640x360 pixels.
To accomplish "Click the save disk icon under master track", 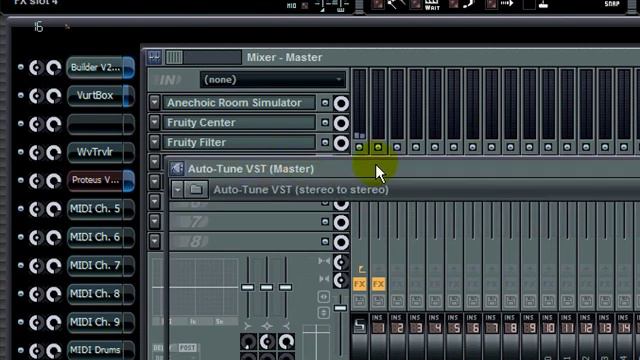I will (x=360, y=301).
